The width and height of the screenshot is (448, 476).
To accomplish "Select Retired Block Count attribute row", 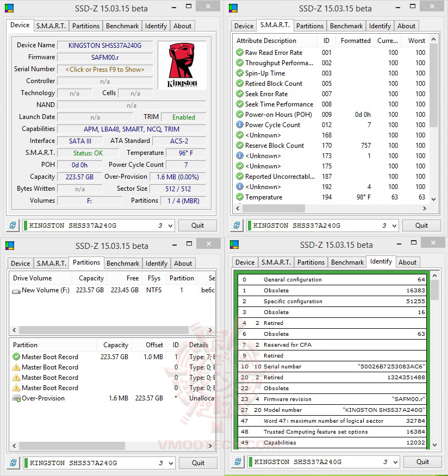I will click(x=331, y=84).
